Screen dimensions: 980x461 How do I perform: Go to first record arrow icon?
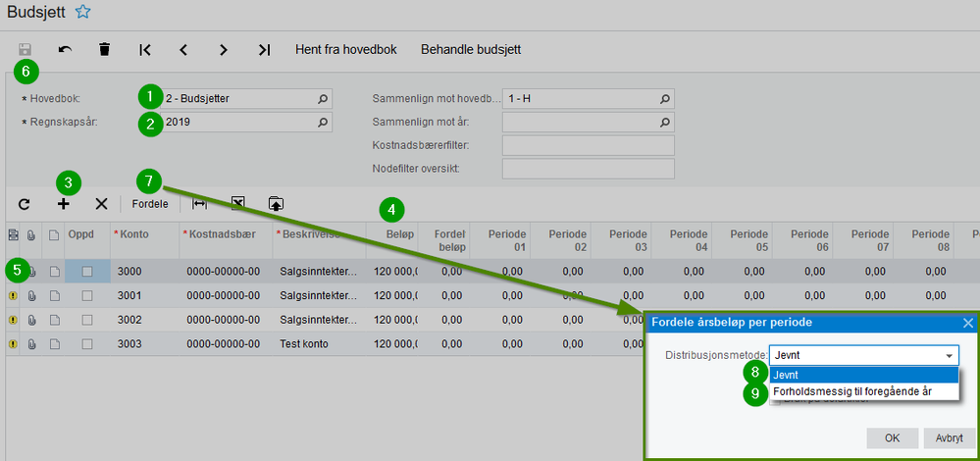click(x=145, y=50)
